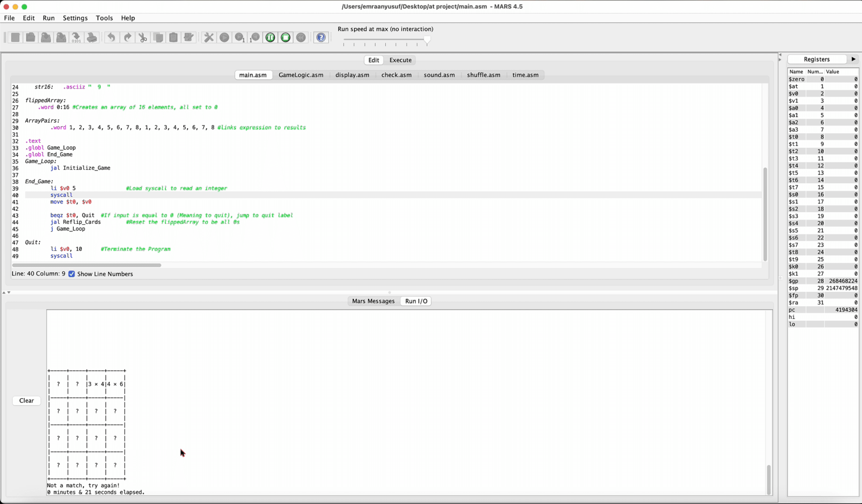The height and width of the screenshot is (504, 862).
Task: Click the Paste clipboard icon
Action: click(174, 37)
